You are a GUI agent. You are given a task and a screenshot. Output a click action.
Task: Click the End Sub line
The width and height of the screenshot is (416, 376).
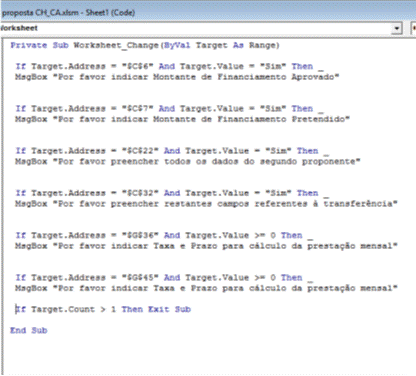(x=29, y=331)
